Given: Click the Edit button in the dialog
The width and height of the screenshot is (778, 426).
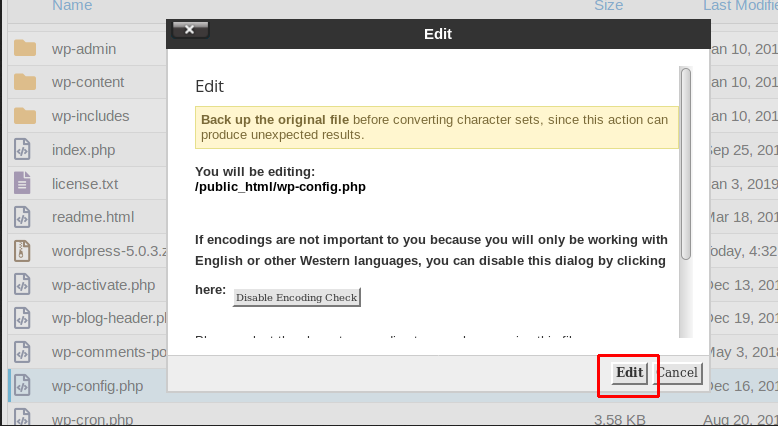Looking at the screenshot, I should pos(630,372).
